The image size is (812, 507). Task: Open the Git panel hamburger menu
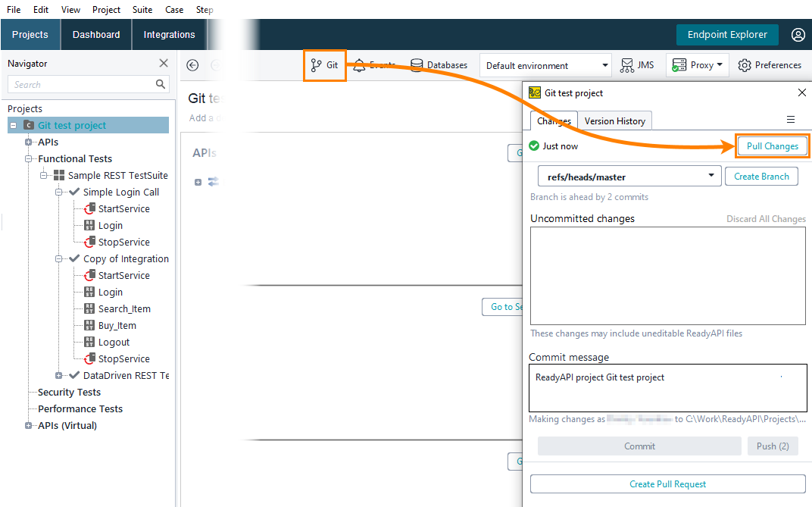tap(791, 120)
